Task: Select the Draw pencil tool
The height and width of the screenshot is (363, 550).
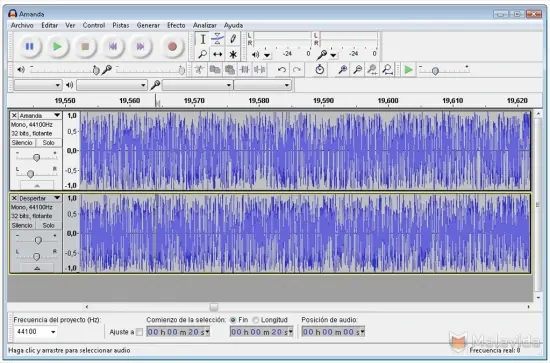Action: 233,39
